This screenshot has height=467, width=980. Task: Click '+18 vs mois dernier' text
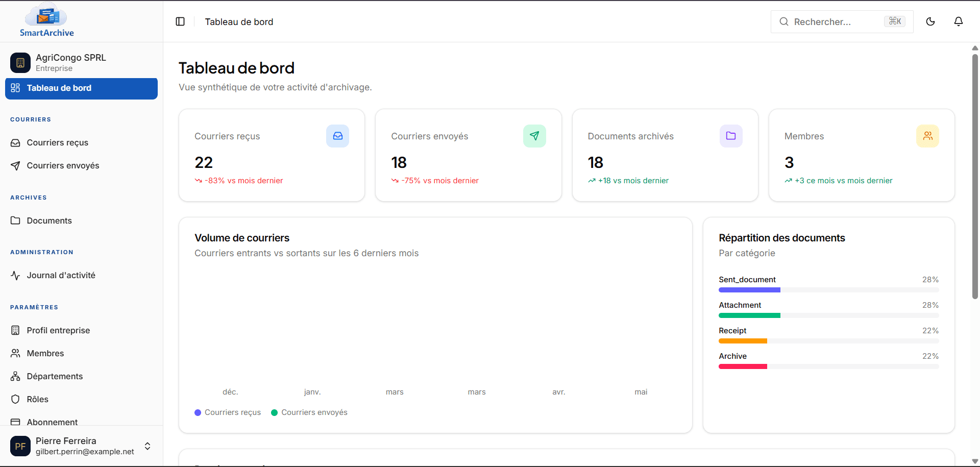[633, 181]
